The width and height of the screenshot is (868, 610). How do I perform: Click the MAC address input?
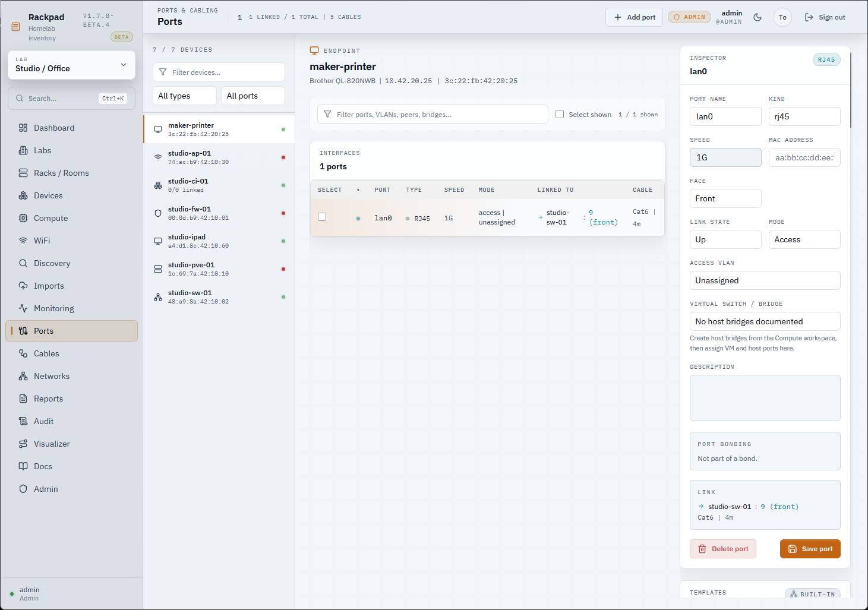(x=804, y=157)
